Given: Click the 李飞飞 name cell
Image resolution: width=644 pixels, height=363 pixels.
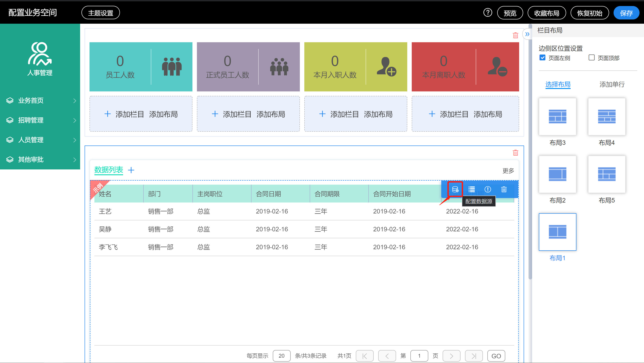Looking at the screenshot, I should [x=108, y=247].
